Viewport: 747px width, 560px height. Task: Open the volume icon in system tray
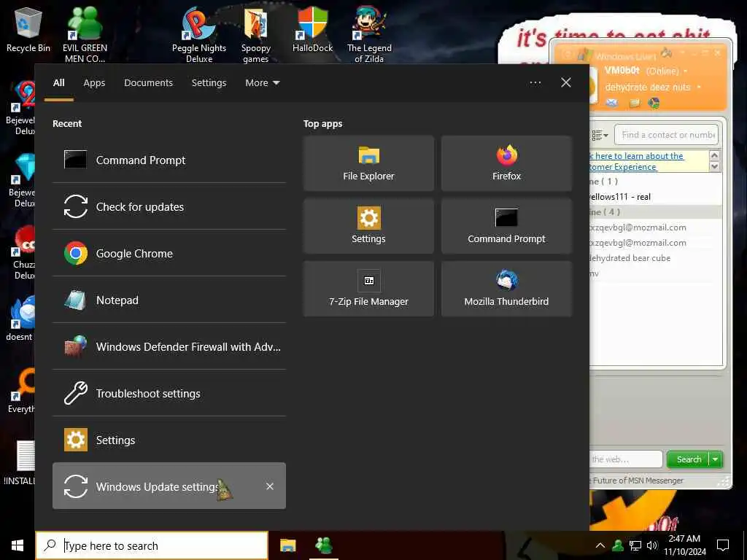click(651, 545)
